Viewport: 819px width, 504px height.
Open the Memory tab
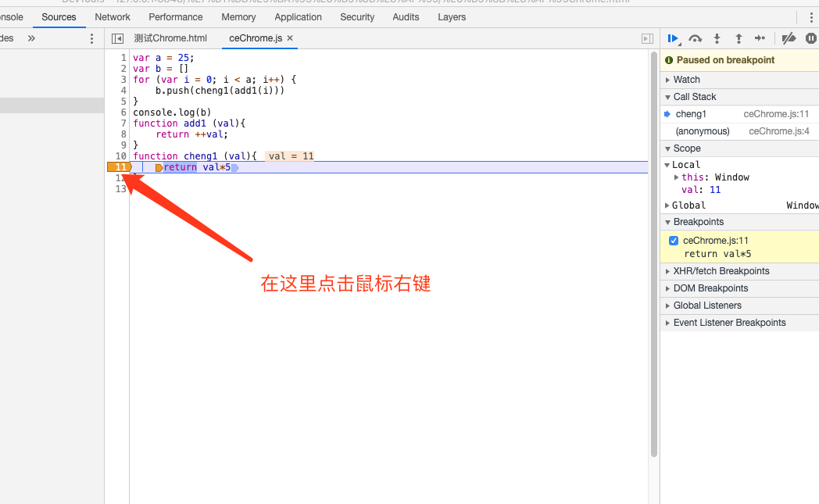coord(238,17)
